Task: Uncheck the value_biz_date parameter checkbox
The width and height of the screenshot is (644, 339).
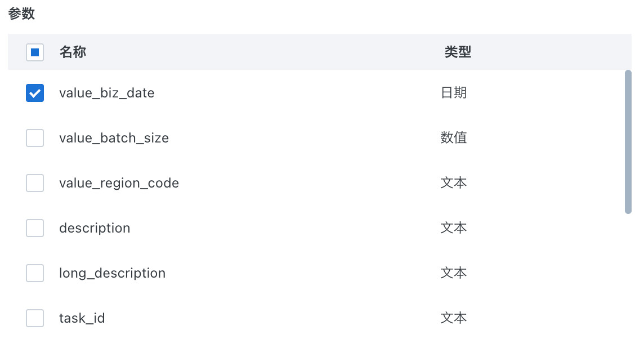Action: pyautogui.click(x=35, y=93)
